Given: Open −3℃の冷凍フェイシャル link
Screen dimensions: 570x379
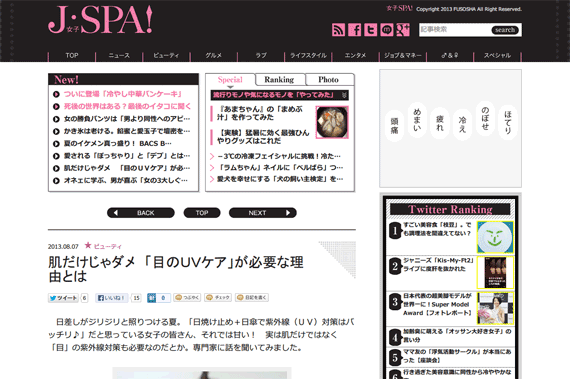Looking at the screenshot, I should click(279, 156).
